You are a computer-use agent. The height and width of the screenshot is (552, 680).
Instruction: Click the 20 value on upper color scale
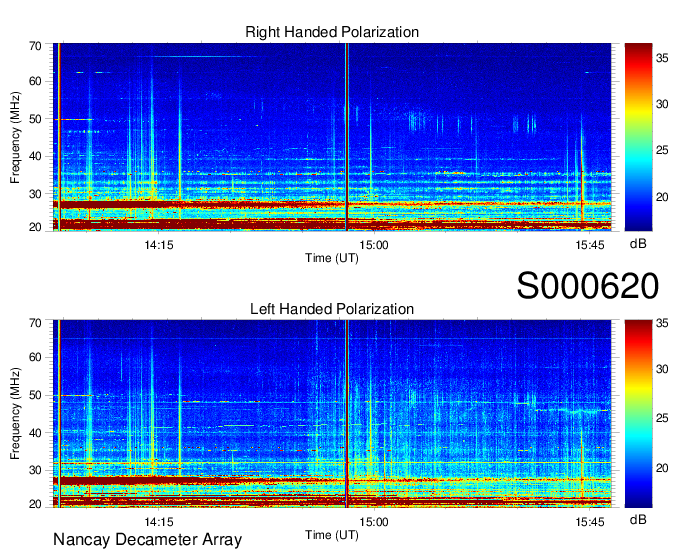[662, 197]
